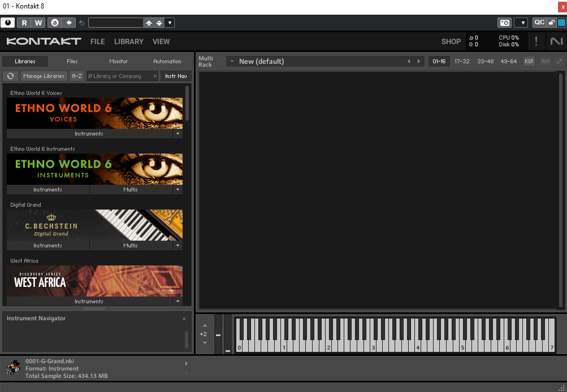Open the VIEW menu
Image resolution: width=567 pixels, height=392 pixels.
161,42
